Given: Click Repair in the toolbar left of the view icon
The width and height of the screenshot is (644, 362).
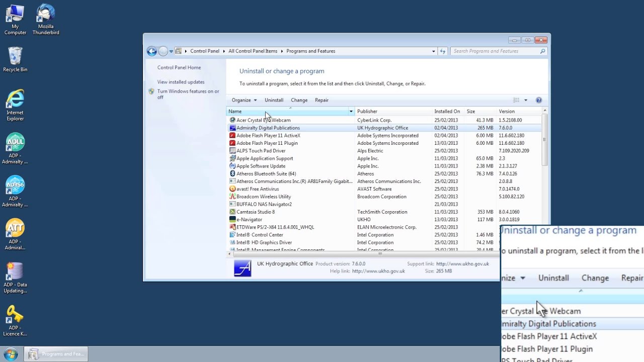Looking at the screenshot, I should tap(321, 100).
